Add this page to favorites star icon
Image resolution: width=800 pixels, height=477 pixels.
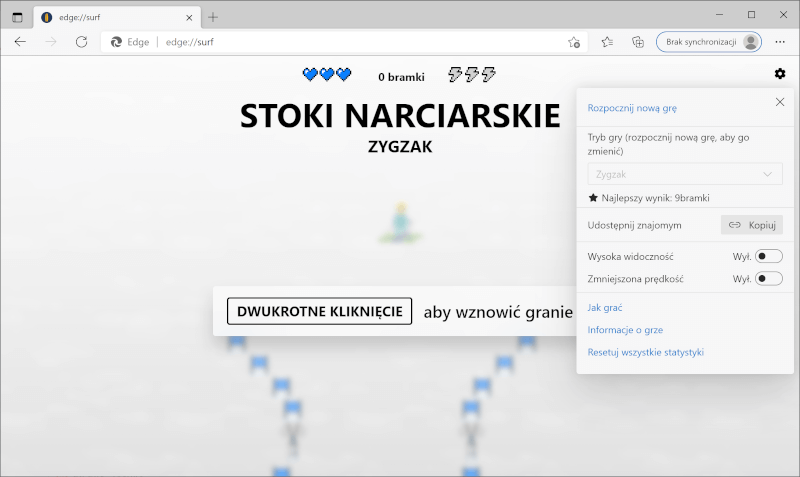(573, 42)
